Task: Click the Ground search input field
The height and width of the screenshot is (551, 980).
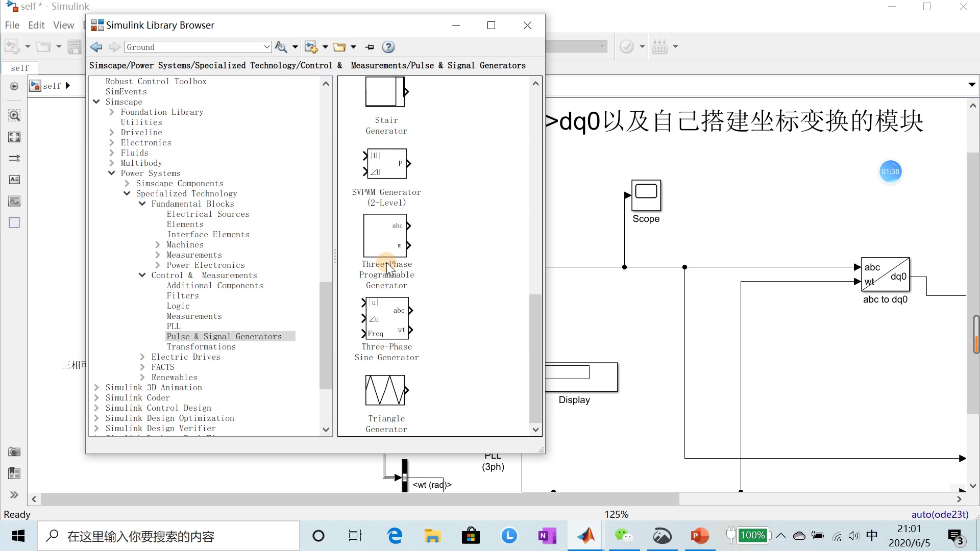Action: click(x=194, y=47)
